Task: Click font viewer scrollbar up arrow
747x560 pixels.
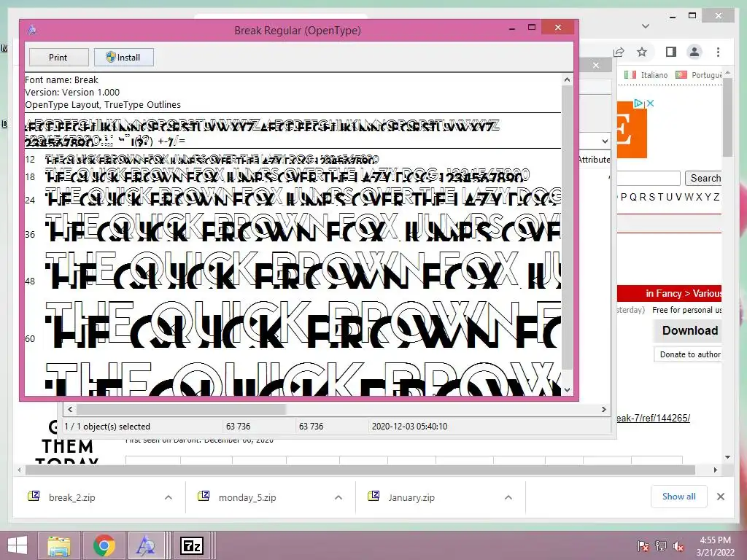Action: click(x=567, y=79)
